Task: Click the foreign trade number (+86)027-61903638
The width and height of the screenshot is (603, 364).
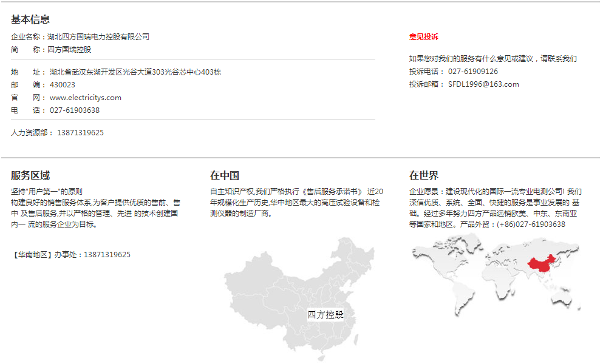Action: (x=531, y=224)
